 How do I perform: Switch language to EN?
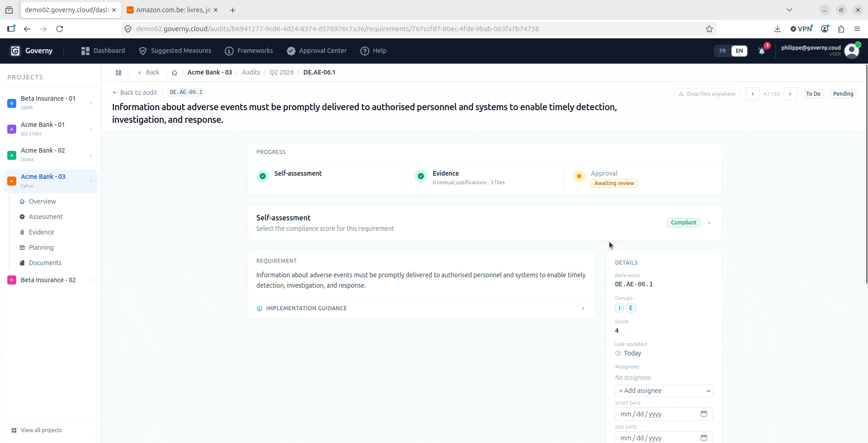739,51
